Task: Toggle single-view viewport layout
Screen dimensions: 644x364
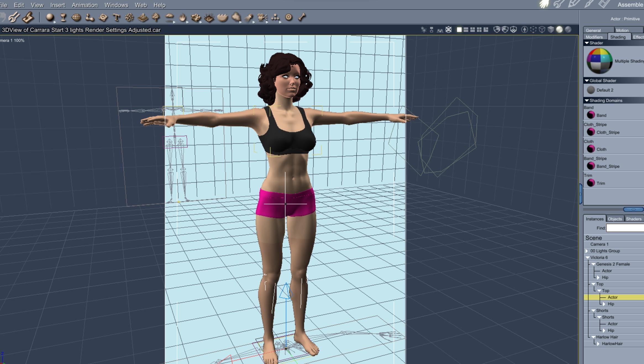Action: pyautogui.click(x=459, y=30)
